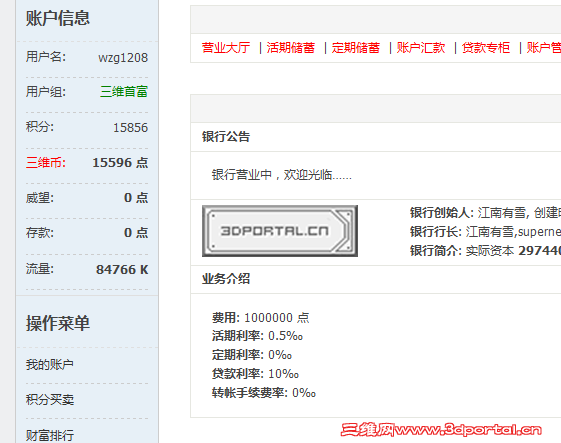Click 存款 value 0 点
Viewport: 561px width, 443px height.
point(136,233)
